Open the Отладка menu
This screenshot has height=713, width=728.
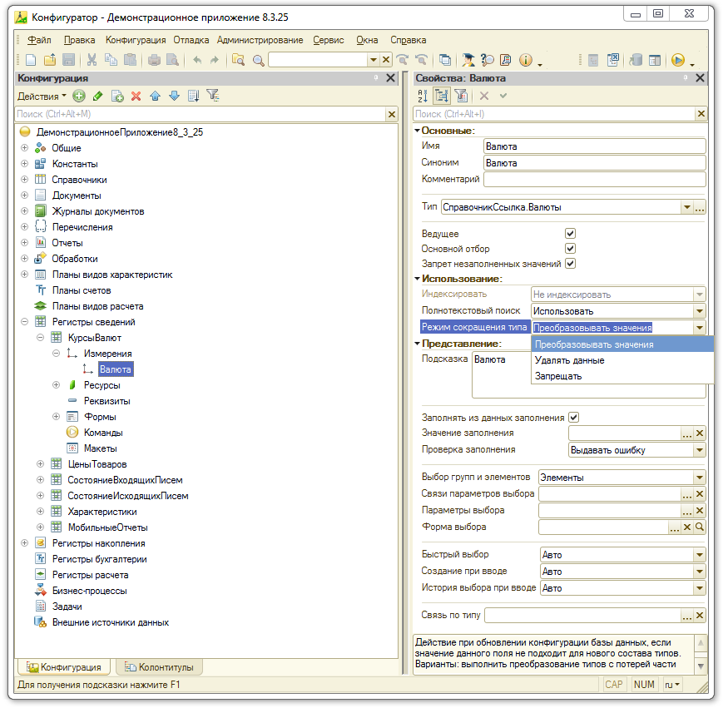[x=191, y=40]
